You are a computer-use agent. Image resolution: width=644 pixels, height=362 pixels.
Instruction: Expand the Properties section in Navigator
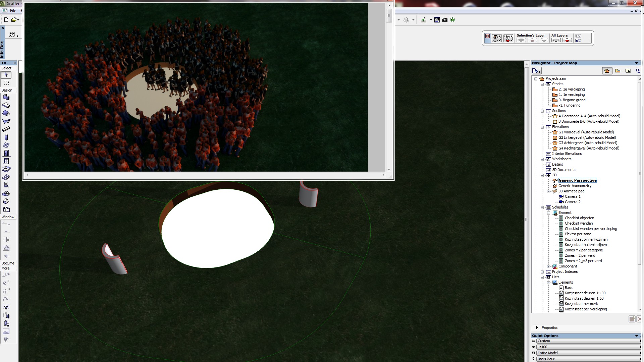[x=537, y=328]
